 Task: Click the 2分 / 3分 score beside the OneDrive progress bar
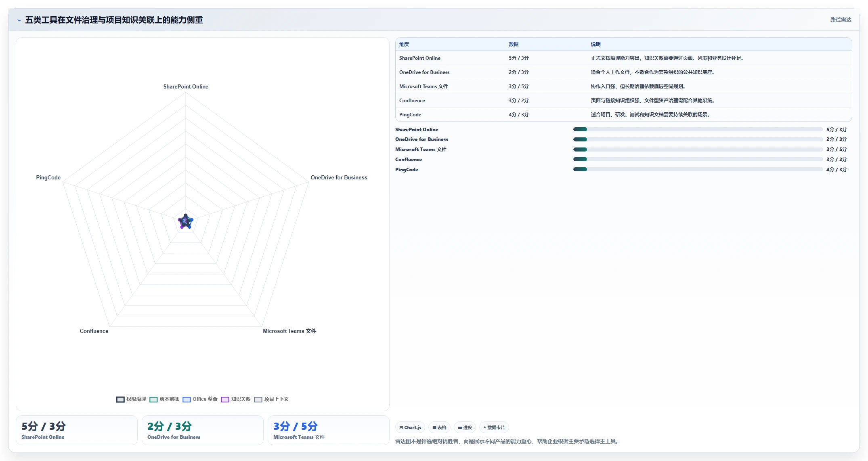click(837, 139)
